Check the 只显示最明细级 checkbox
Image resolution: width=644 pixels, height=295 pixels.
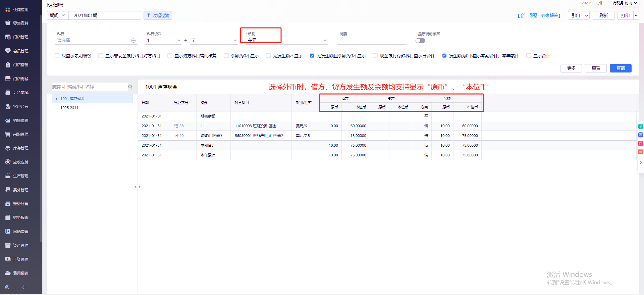[57, 56]
